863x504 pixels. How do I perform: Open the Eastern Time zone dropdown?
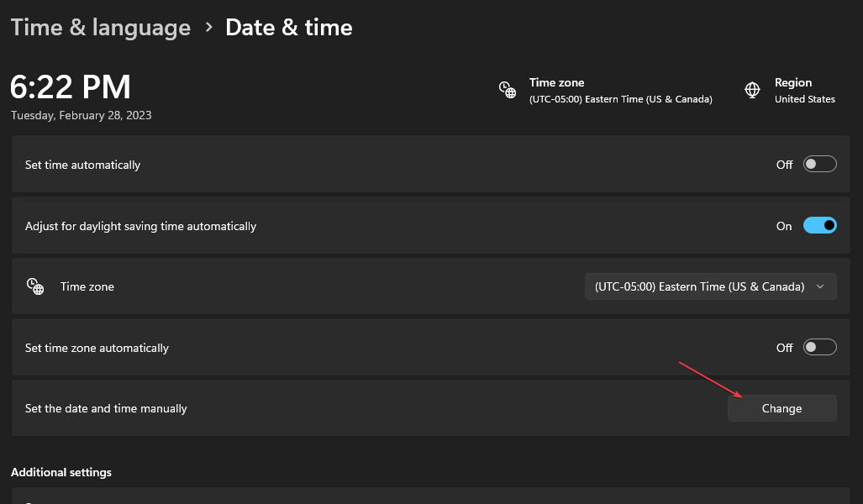(x=710, y=286)
